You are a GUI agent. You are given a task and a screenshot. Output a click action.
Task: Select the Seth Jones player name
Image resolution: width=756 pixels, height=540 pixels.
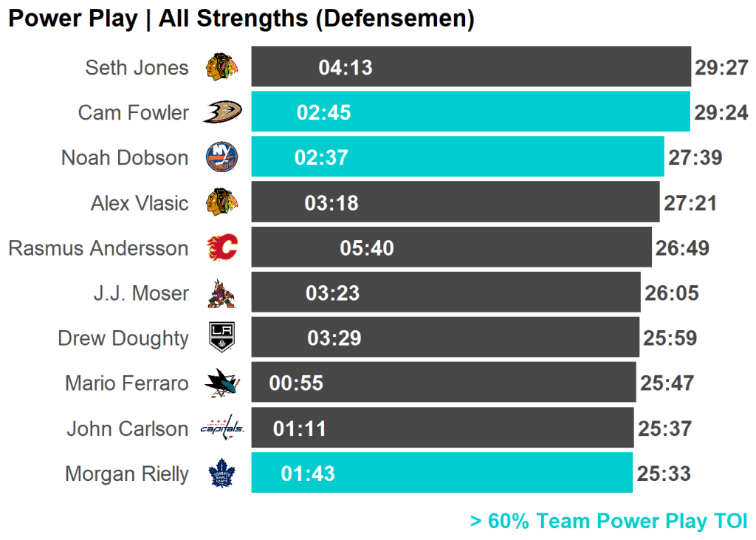click(137, 68)
